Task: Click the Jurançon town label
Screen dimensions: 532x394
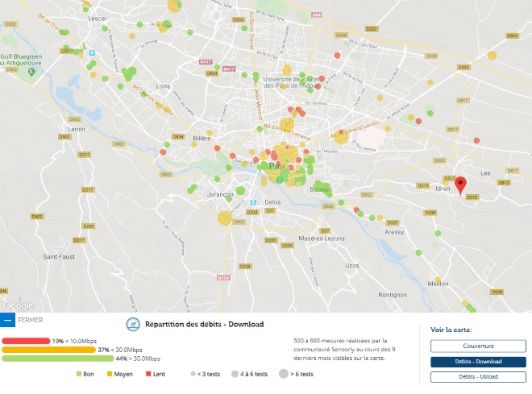Action: (220, 194)
